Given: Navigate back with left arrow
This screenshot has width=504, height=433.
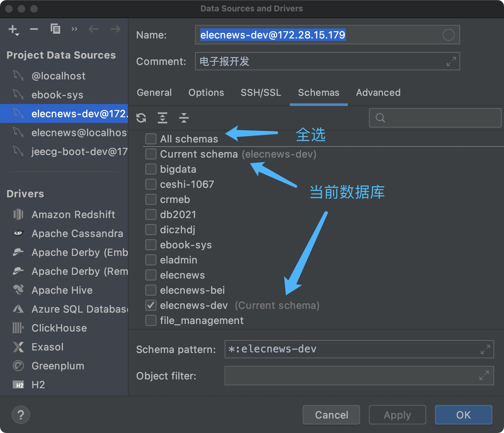Looking at the screenshot, I should [x=94, y=29].
